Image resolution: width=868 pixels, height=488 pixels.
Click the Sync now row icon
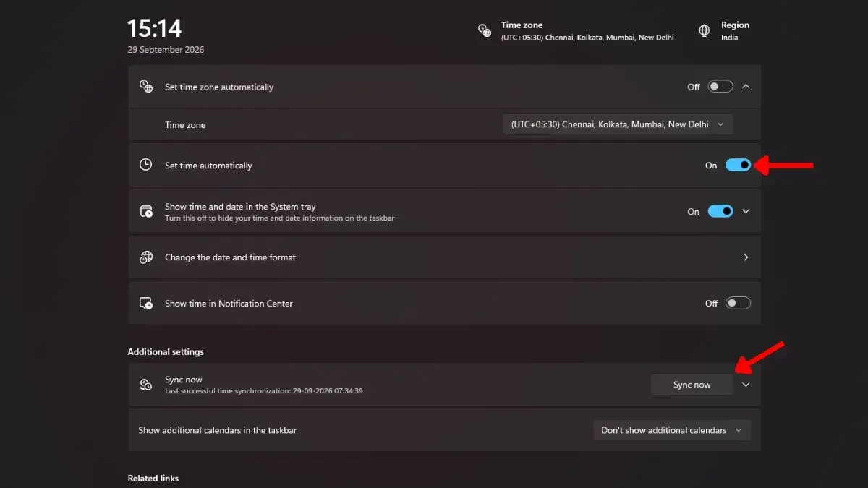(x=146, y=385)
